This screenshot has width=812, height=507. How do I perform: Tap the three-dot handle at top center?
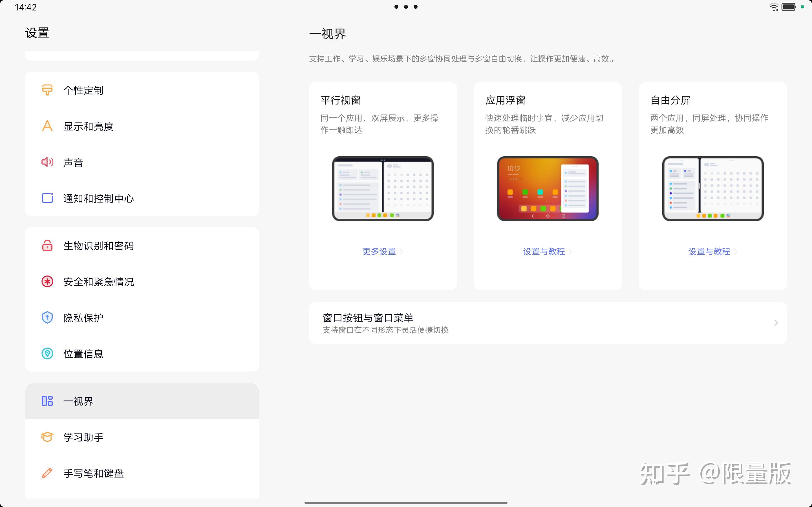coord(406,7)
